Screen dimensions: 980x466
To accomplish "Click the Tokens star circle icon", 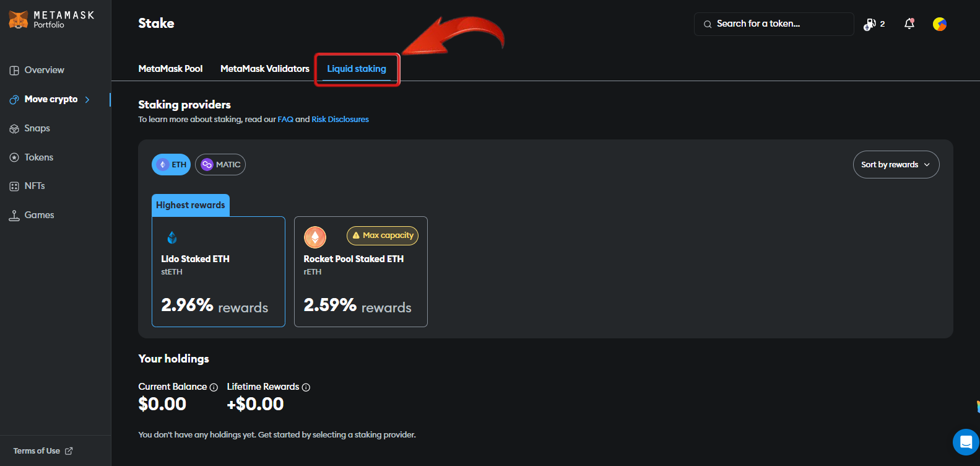I will pyautogui.click(x=14, y=157).
